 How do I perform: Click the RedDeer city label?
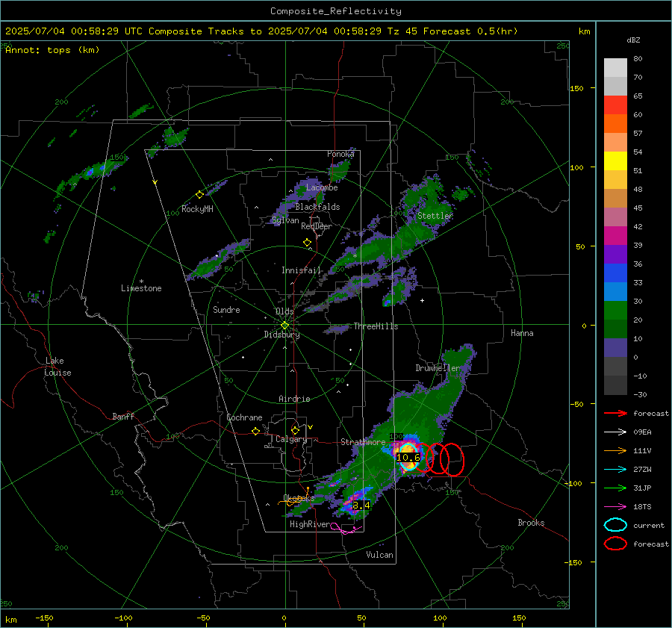point(317,226)
